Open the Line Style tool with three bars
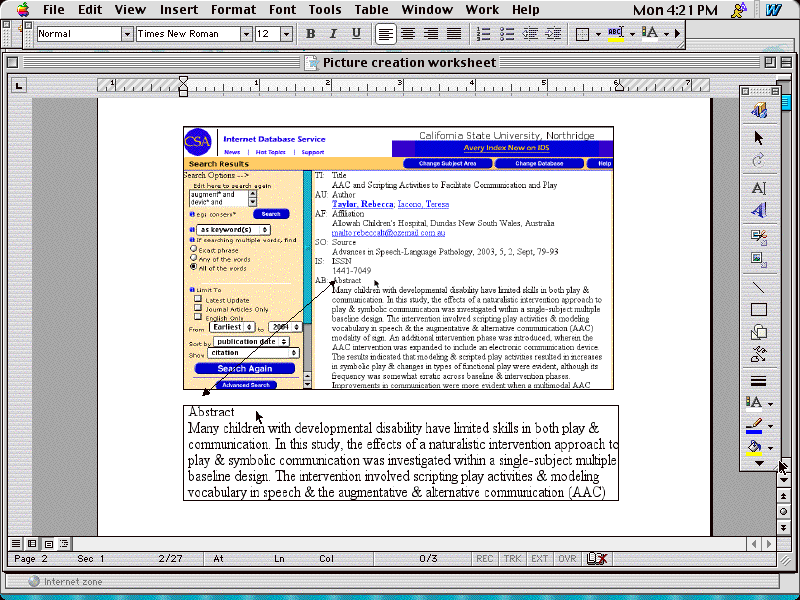800x600 pixels. click(x=759, y=381)
